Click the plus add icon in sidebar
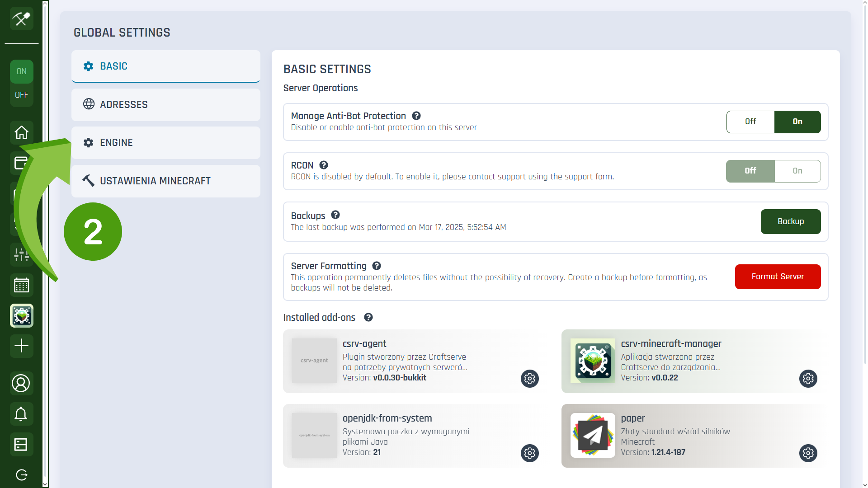This screenshot has width=868, height=488. [21, 346]
